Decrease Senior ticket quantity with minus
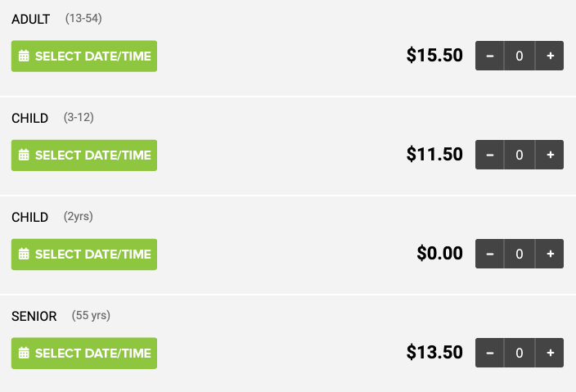This screenshot has width=576, height=392. click(x=489, y=353)
